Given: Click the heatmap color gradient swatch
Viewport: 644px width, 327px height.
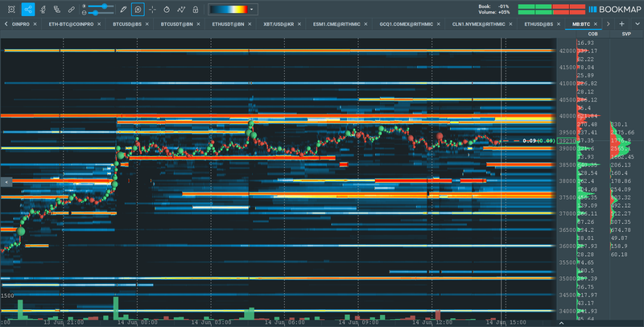Looking at the screenshot, I should coord(229,9).
